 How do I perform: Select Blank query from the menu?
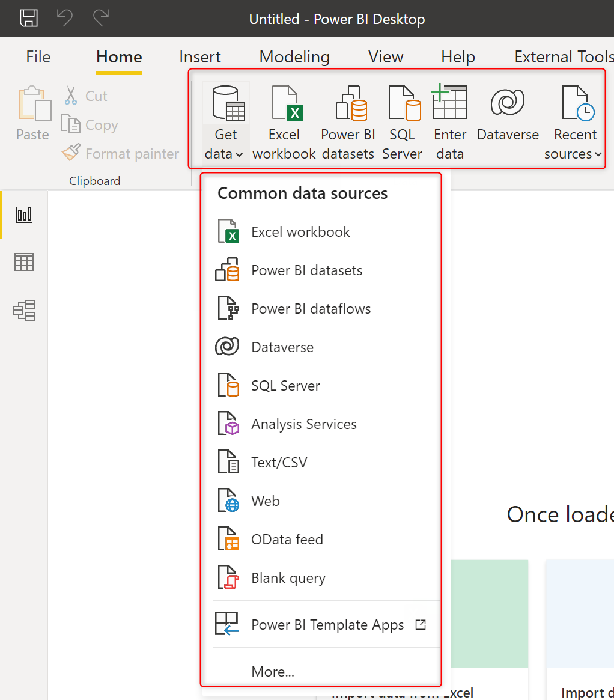pyautogui.click(x=288, y=578)
